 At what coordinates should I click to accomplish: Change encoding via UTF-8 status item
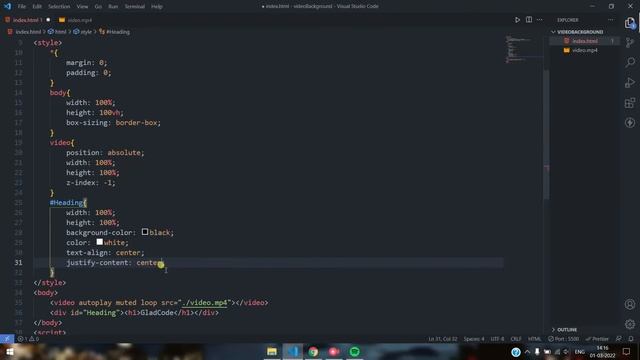click(497, 339)
